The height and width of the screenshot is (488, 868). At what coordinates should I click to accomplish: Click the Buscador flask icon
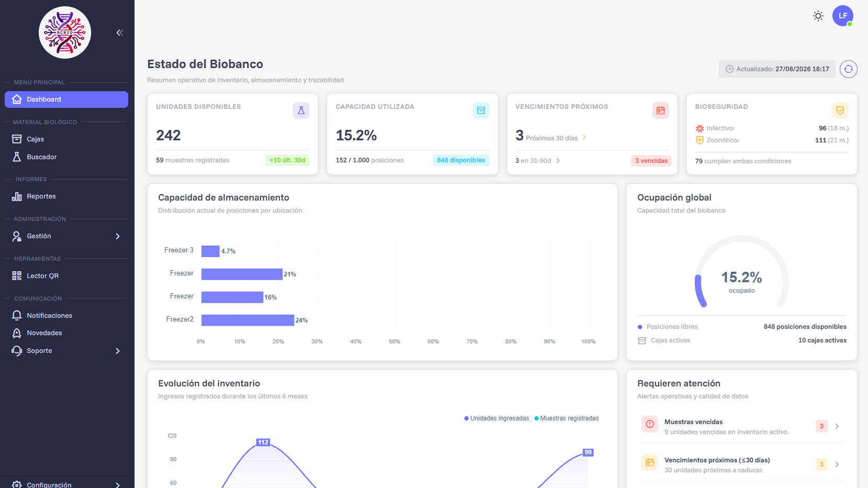pyautogui.click(x=17, y=157)
